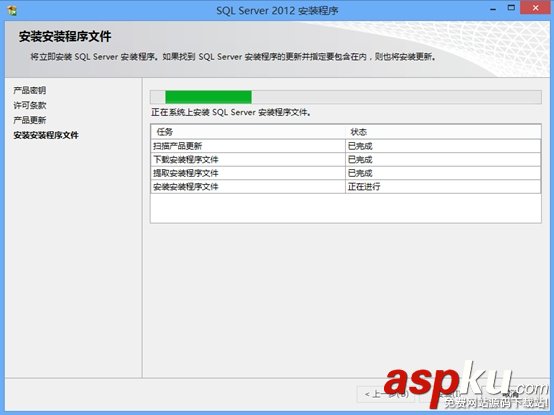Viewport: 554px width, 415px height.
Task: Select the 许可条款 step in sidebar
Action: (30, 105)
